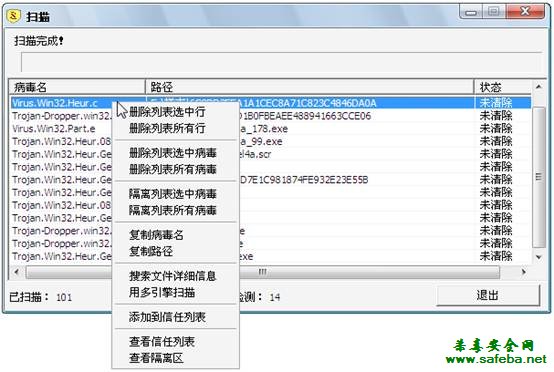Image resolution: width=554 pixels, height=372 pixels.
Task: Click the 扫描完成 status text
Action: [39, 41]
